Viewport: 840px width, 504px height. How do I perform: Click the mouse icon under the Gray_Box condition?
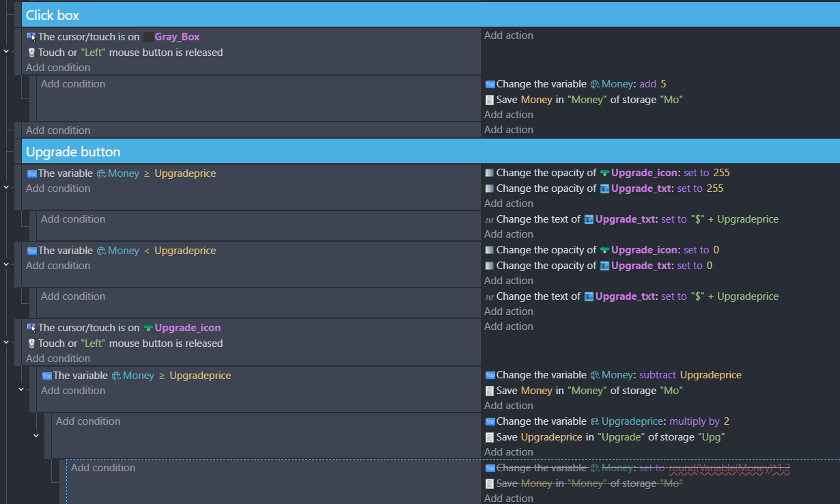pyautogui.click(x=31, y=53)
